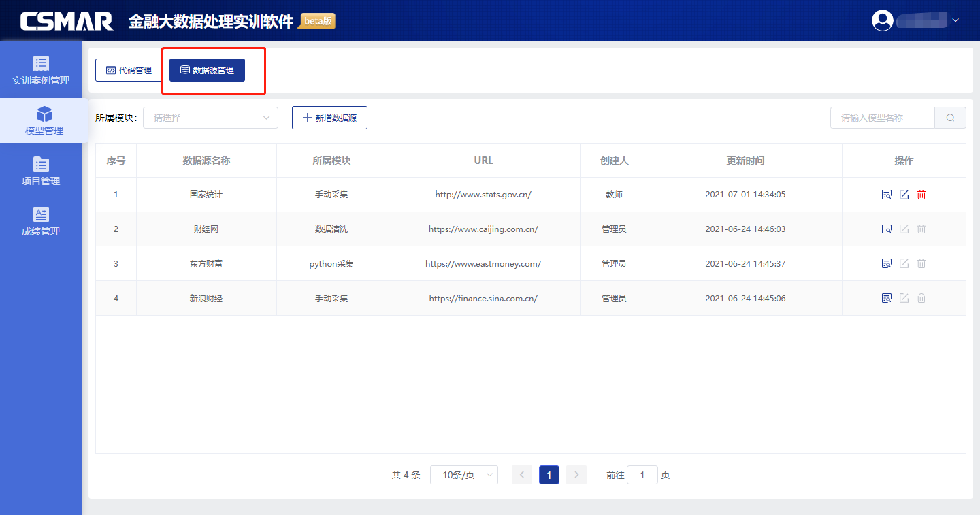This screenshot has height=515, width=980.
Task: Click the user avatar icon
Action: 883,20
